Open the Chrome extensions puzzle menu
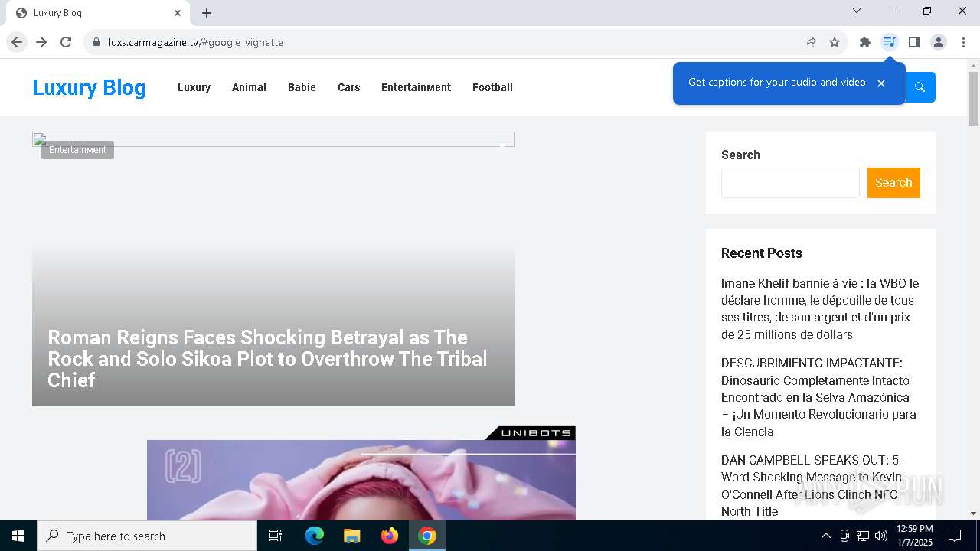The height and width of the screenshot is (551, 980). click(865, 42)
